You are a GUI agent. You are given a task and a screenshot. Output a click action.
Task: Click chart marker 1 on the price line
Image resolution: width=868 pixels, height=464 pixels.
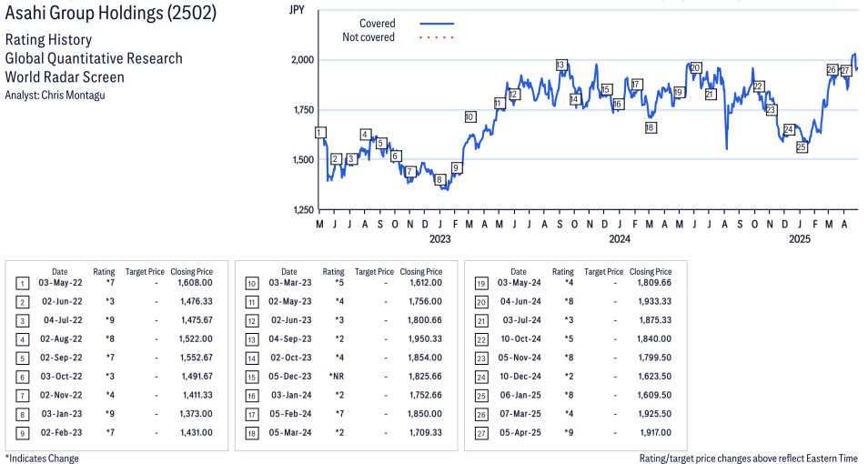(x=320, y=132)
